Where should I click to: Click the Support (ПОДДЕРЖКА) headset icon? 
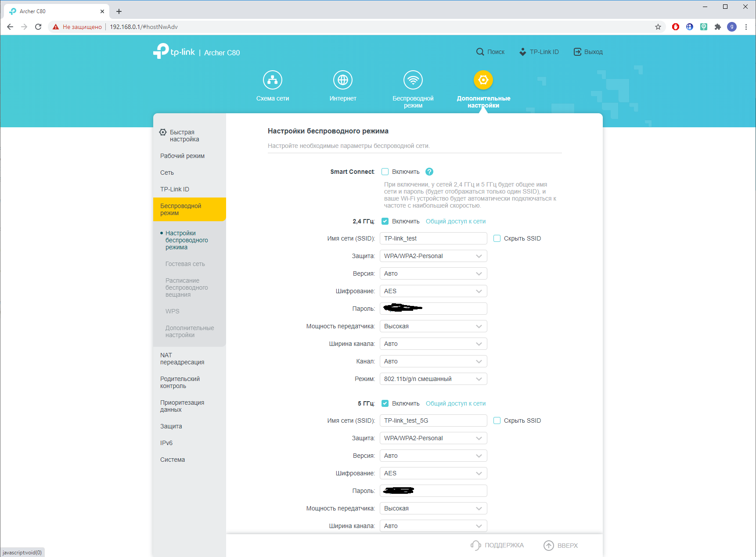tap(475, 545)
